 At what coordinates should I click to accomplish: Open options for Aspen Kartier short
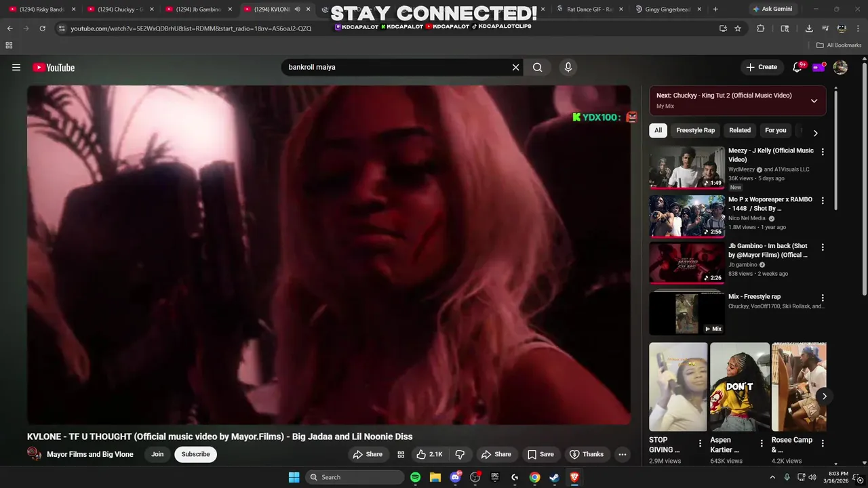(762, 443)
